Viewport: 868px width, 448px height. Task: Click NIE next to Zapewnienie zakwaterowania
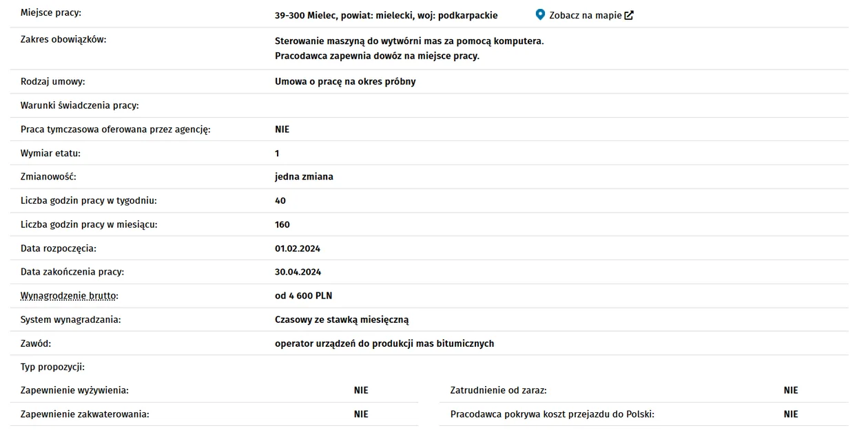click(361, 414)
